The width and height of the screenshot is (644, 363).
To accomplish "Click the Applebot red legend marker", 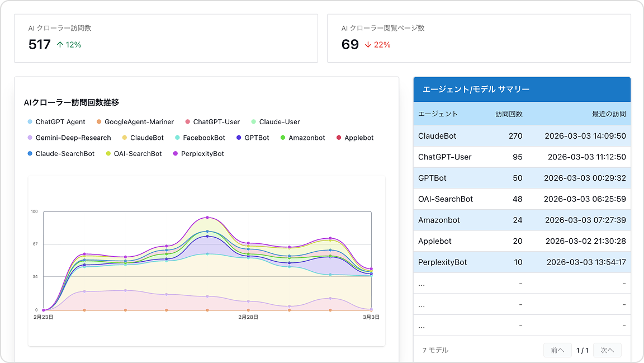I will click(339, 138).
